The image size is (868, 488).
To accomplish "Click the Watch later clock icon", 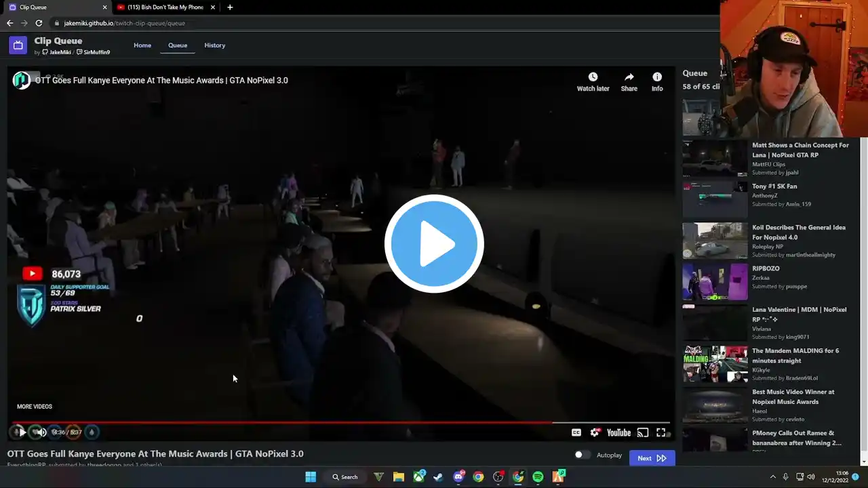I will click(593, 77).
